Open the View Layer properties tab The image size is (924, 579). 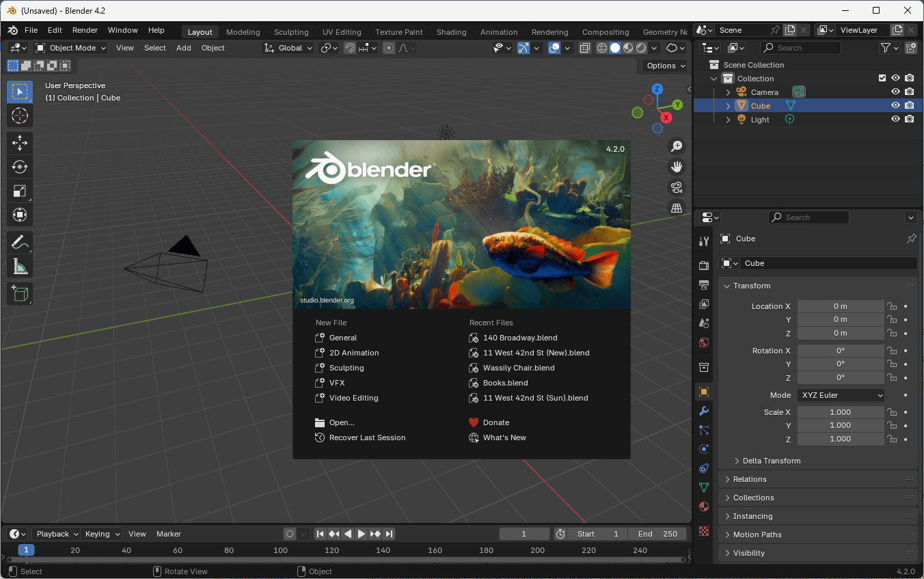point(704,304)
